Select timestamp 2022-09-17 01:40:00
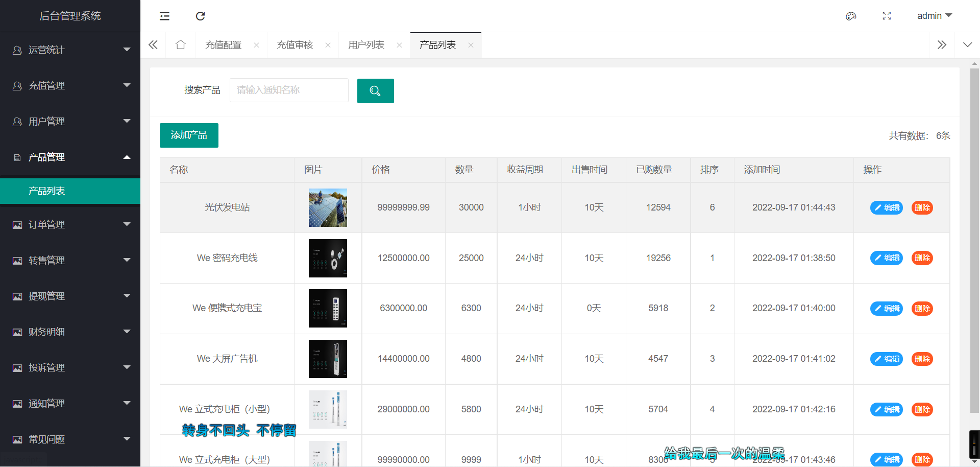This screenshot has height=467, width=980. [794, 308]
